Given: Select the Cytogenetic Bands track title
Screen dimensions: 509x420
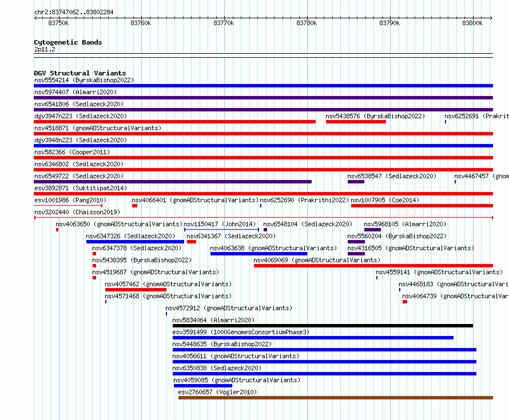Looking at the screenshot, I should click(x=68, y=42).
